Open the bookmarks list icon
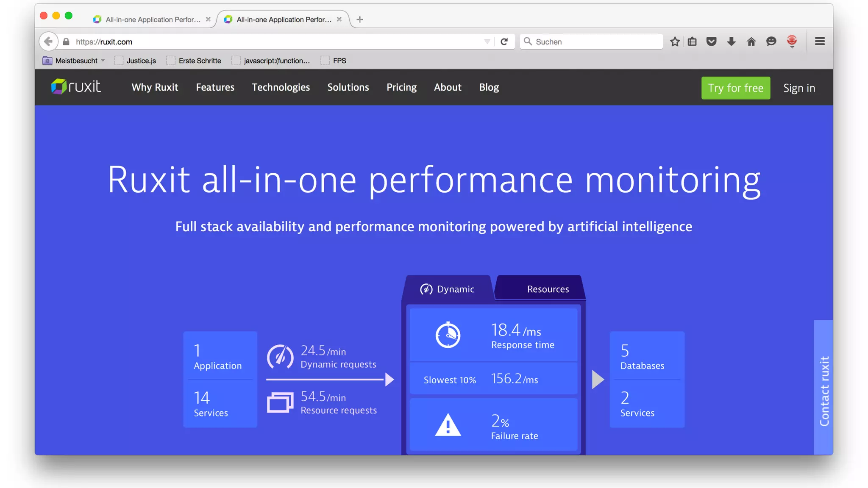Screen dimensions: 868x488 [x=692, y=42]
